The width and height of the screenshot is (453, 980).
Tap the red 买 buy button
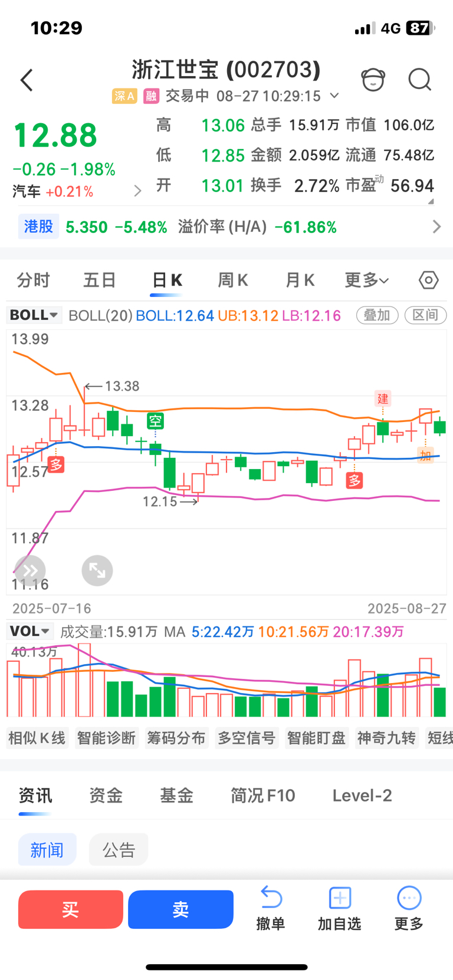(x=71, y=909)
